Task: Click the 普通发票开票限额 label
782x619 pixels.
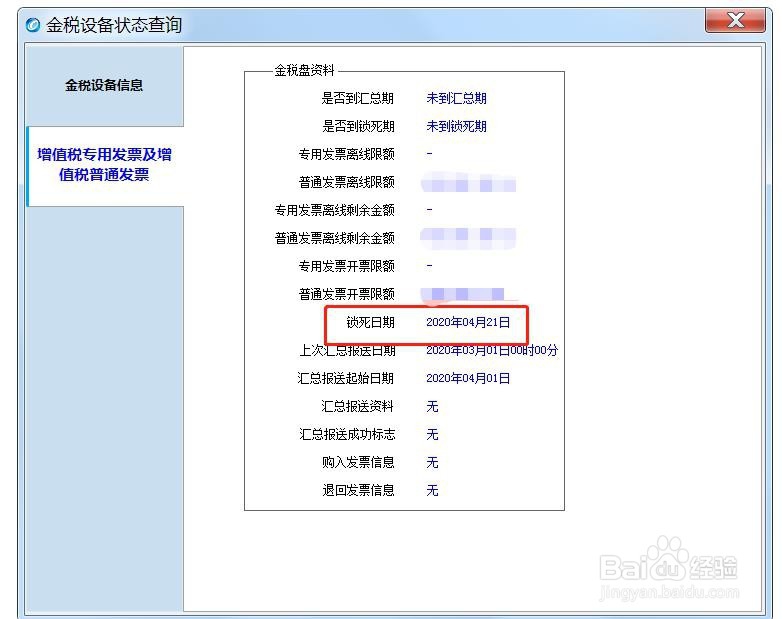Action: tap(346, 294)
